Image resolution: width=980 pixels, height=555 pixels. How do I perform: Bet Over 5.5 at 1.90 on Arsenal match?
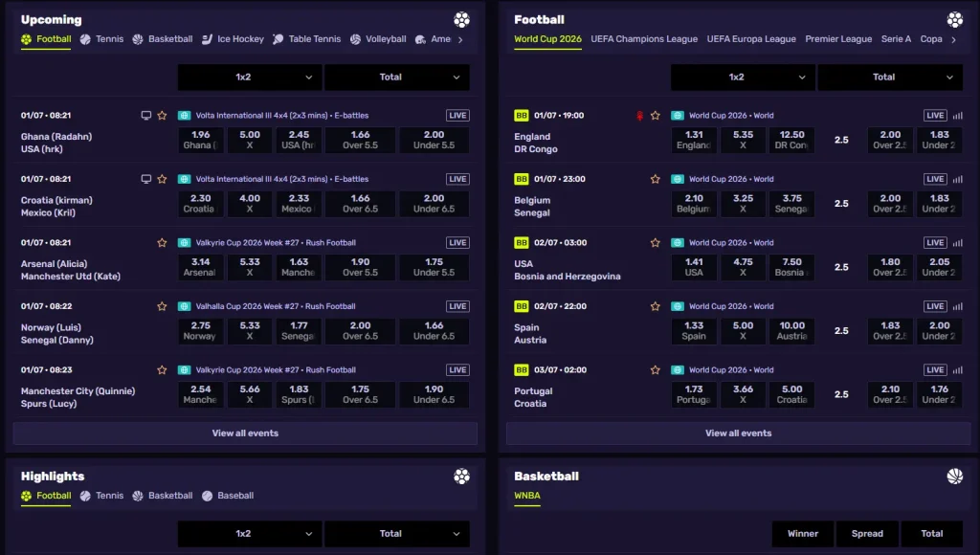(360, 268)
